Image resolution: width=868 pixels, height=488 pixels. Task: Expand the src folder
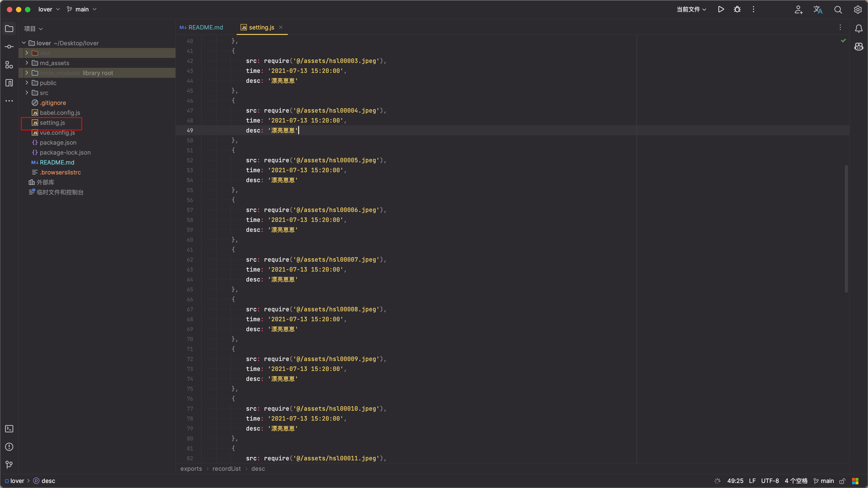click(x=27, y=93)
